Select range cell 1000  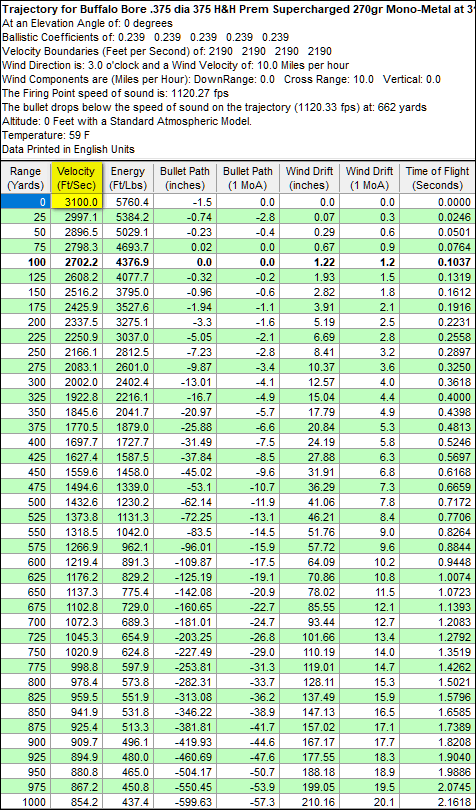point(25,801)
